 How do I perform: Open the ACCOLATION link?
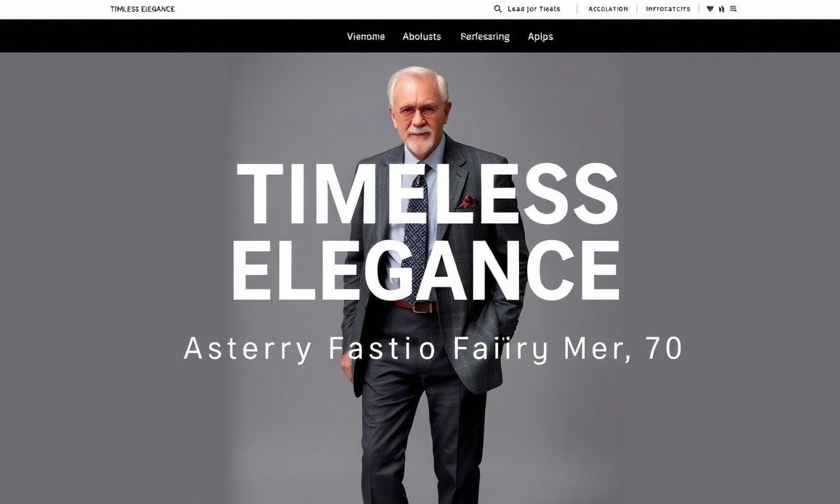pyautogui.click(x=608, y=9)
